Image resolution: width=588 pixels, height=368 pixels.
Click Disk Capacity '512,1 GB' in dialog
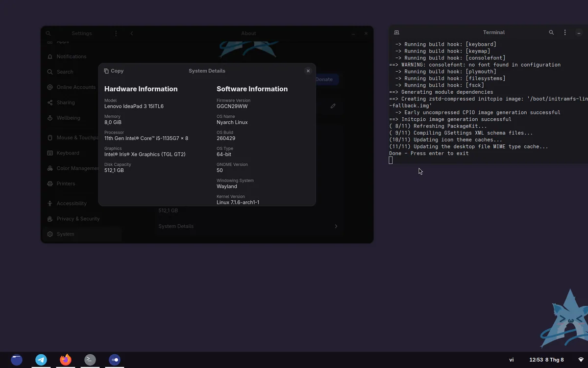pyautogui.click(x=114, y=170)
